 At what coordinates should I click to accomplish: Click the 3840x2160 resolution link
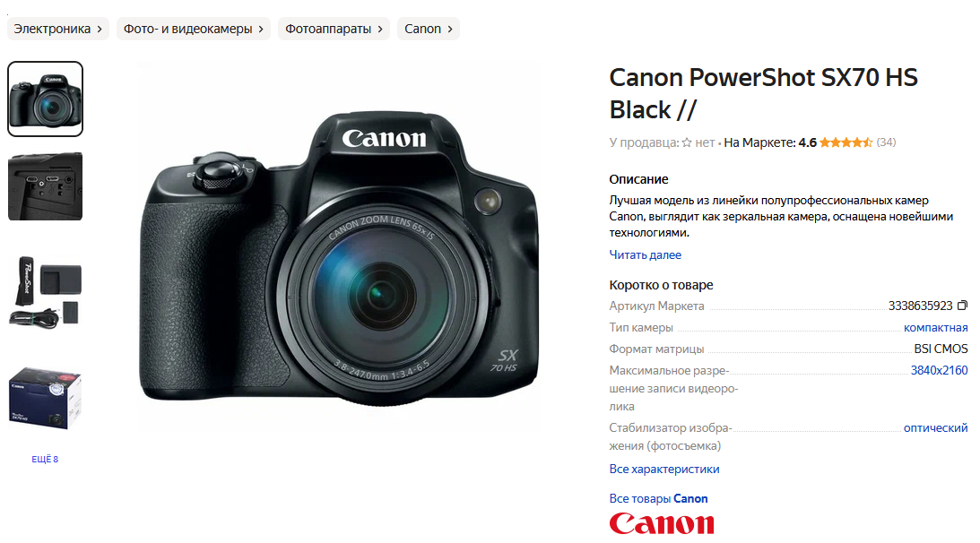939,371
